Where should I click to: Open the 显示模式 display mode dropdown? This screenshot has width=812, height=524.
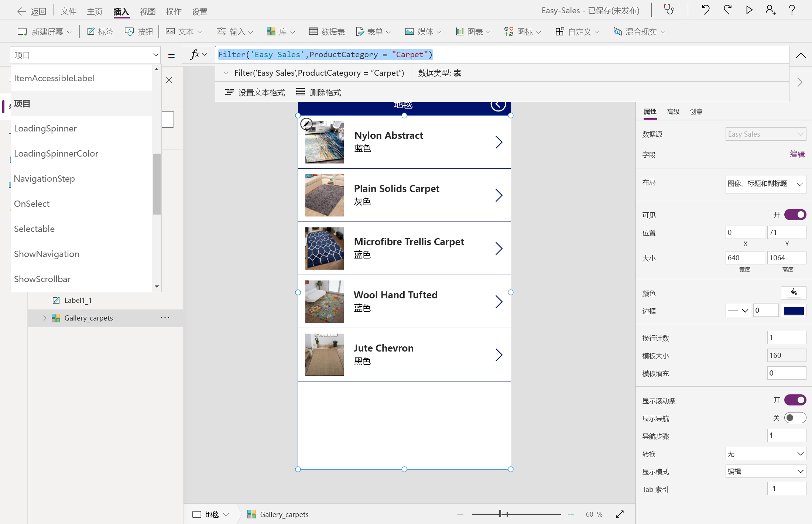765,471
